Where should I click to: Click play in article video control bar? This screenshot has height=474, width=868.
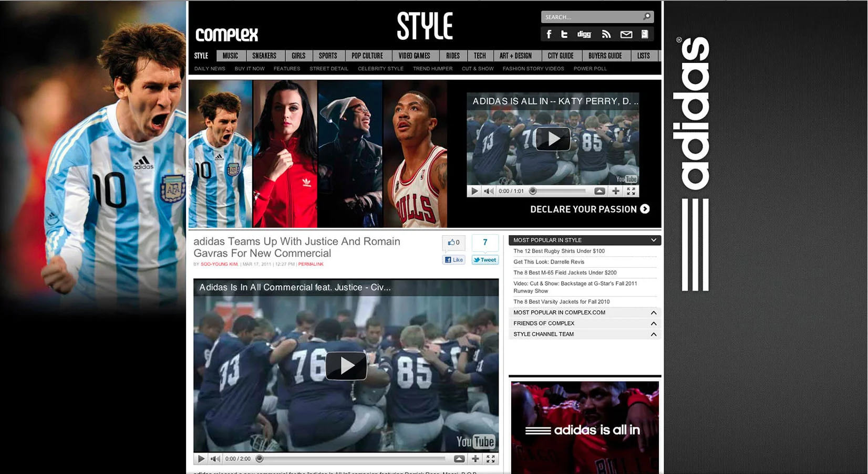(x=201, y=459)
